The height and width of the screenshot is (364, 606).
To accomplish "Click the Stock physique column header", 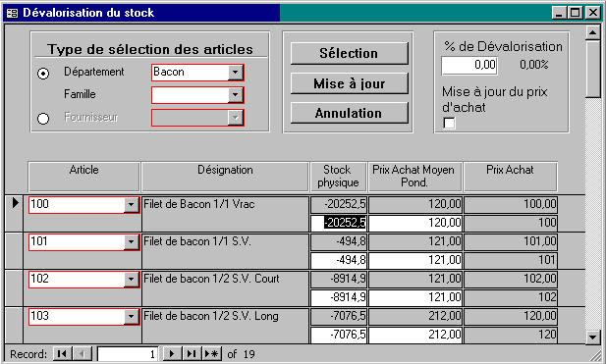I will [338, 177].
